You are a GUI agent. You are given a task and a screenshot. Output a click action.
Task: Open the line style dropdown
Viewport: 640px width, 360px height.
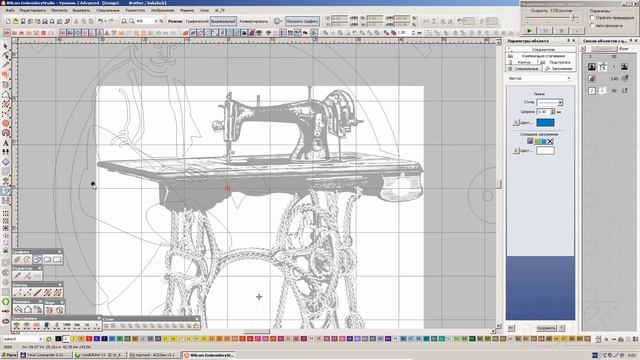point(549,102)
